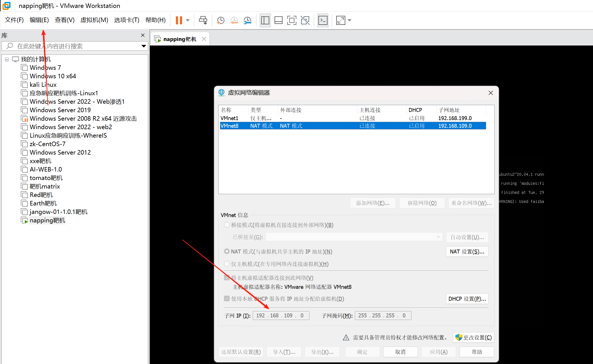Click the 移除网络(O) button
This screenshot has width=593, height=364.
point(422,203)
